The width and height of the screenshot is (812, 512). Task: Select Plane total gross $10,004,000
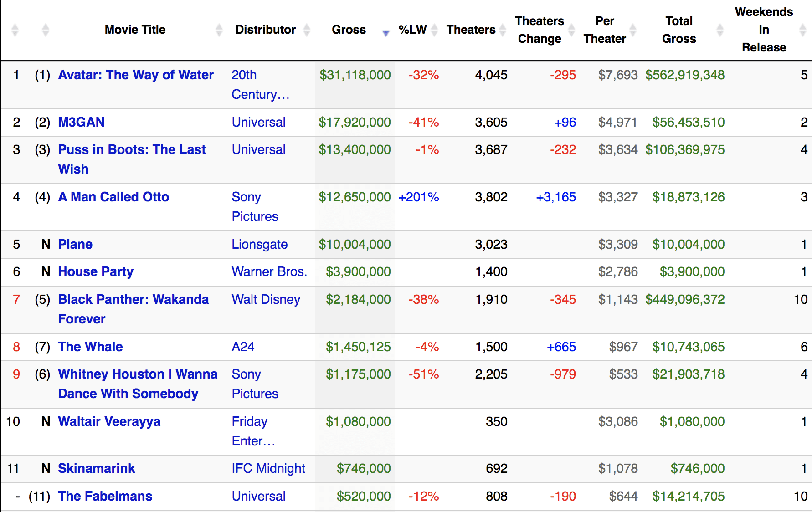tap(689, 244)
